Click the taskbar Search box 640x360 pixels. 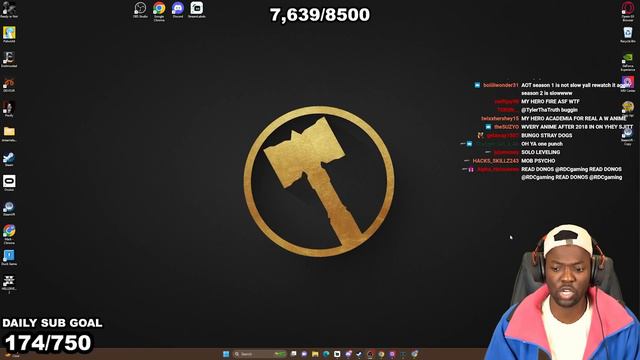tap(260, 354)
